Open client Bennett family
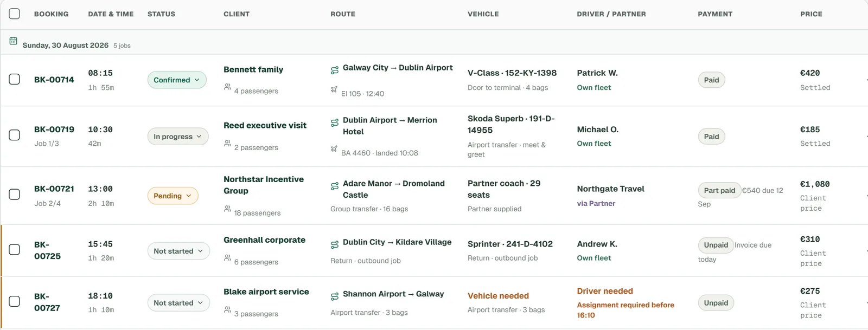 point(253,69)
